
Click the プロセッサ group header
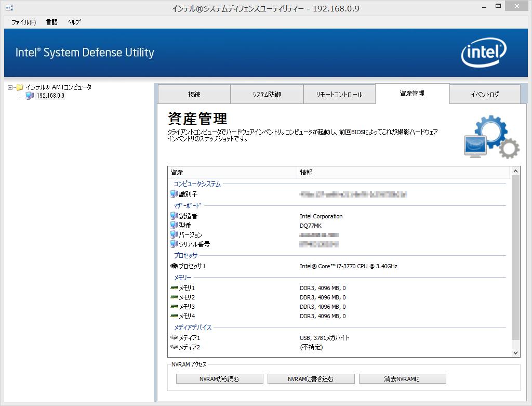(185, 255)
